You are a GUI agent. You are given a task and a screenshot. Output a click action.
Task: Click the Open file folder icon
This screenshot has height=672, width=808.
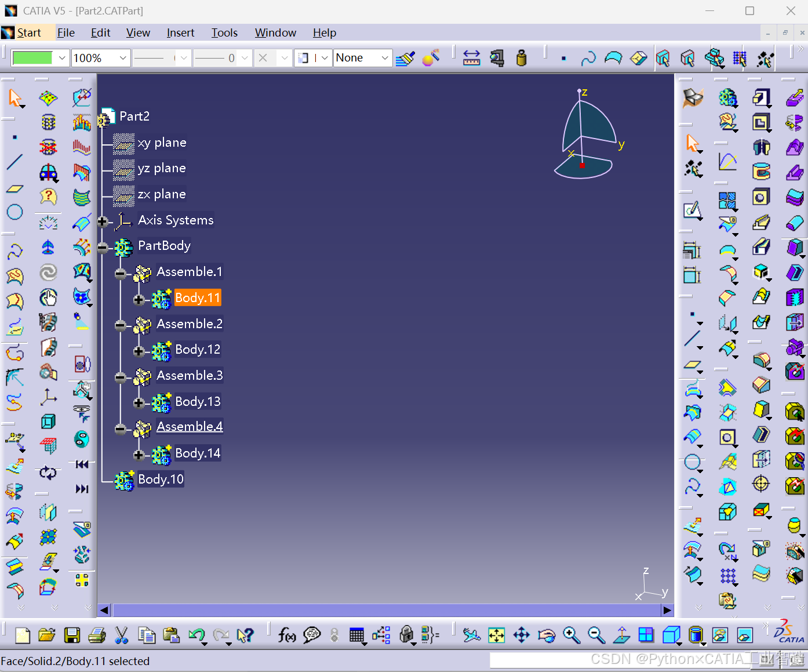click(x=47, y=635)
